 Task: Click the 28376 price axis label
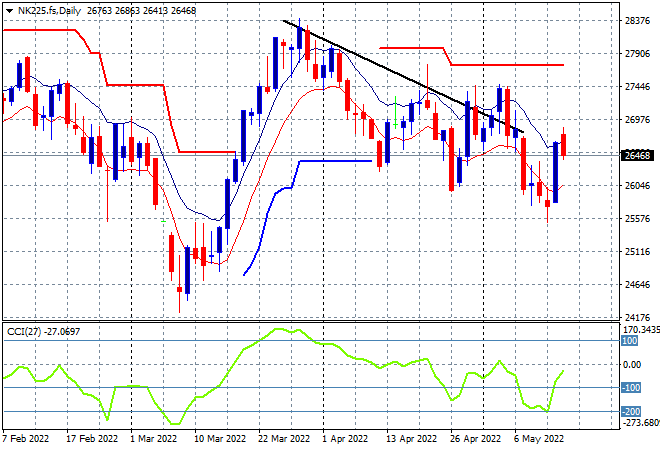[637, 21]
